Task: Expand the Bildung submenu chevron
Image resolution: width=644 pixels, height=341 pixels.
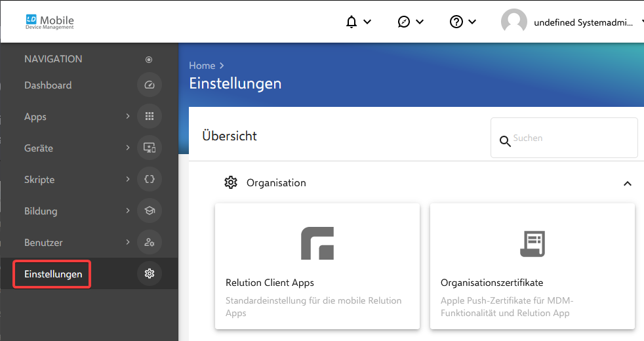Action: [128, 211]
